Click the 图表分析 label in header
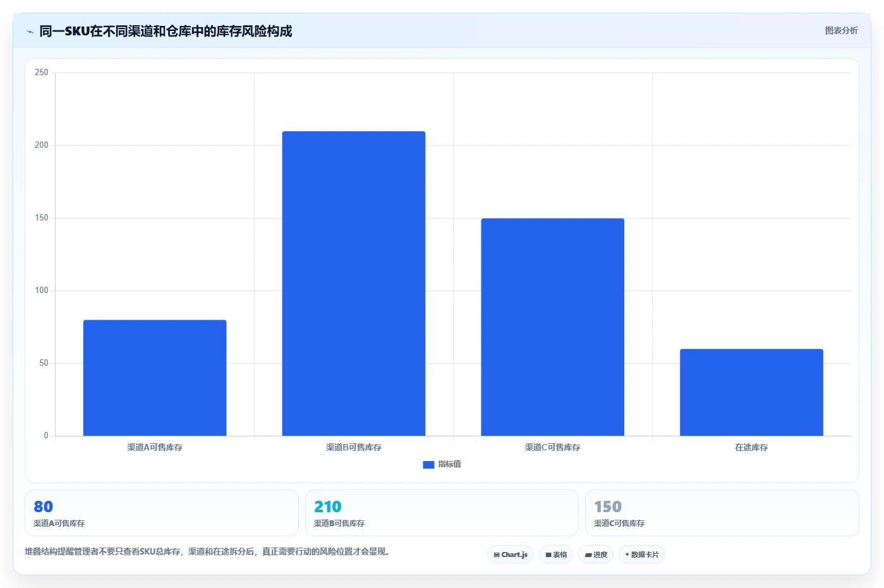Image resolution: width=884 pixels, height=588 pixels. [841, 30]
